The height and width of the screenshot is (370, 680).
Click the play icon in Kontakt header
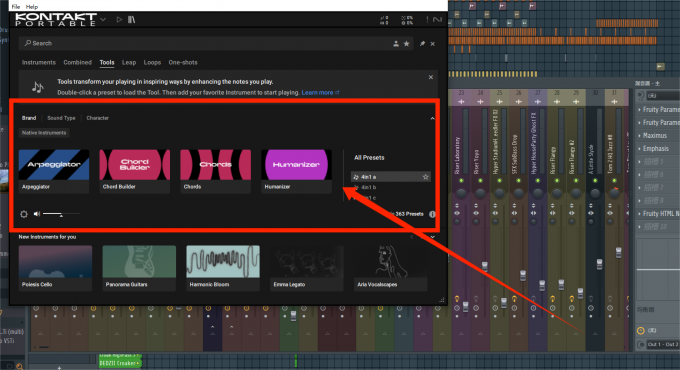[119, 20]
